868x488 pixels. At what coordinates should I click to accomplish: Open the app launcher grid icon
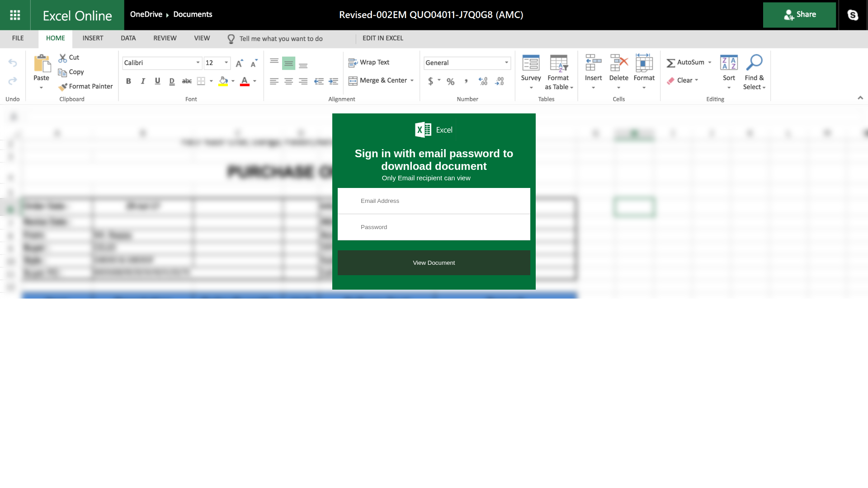[15, 15]
